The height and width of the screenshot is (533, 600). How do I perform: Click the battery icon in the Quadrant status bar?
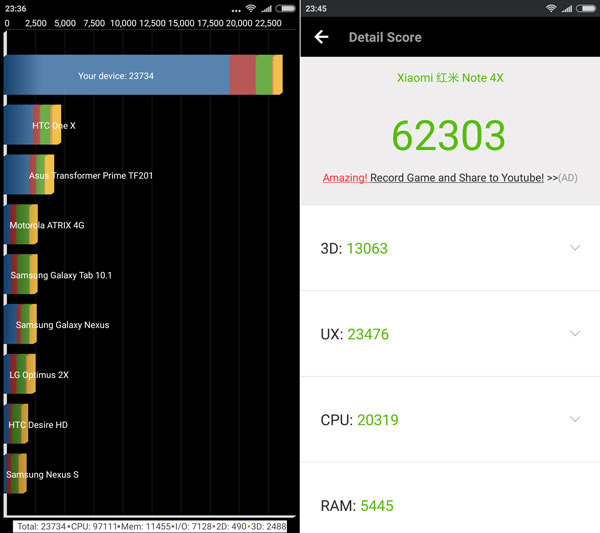[x=285, y=8]
